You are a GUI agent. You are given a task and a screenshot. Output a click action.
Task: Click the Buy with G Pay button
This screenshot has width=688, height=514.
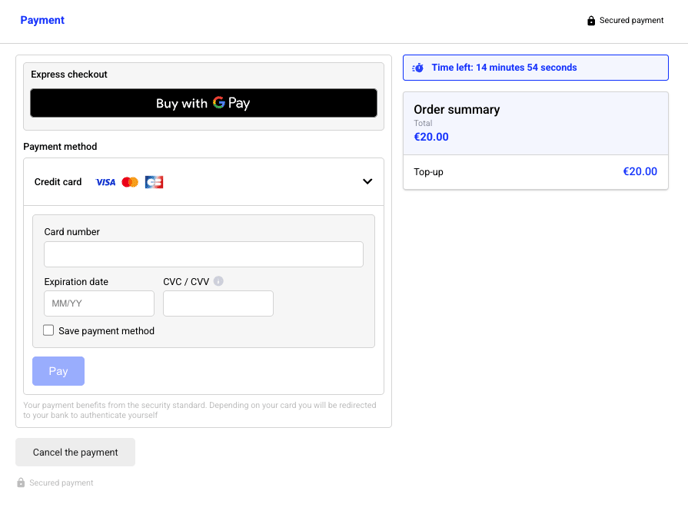(204, 103)
